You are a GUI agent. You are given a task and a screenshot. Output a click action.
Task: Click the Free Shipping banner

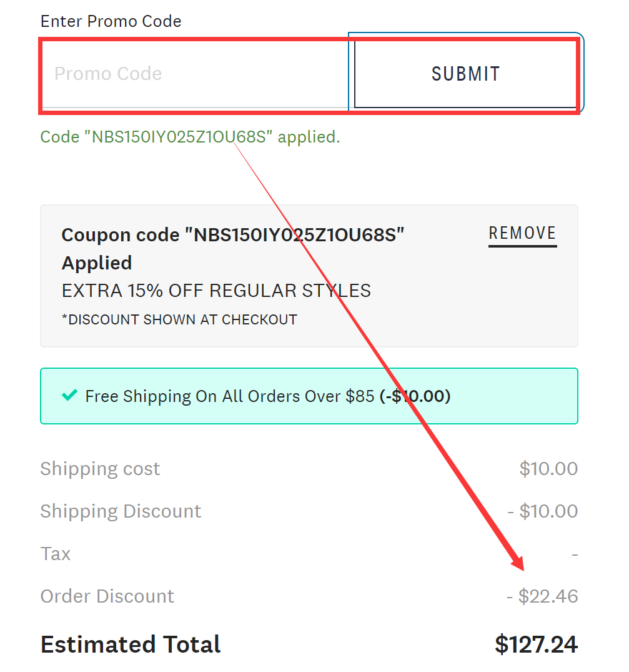(x=309, y=396)
